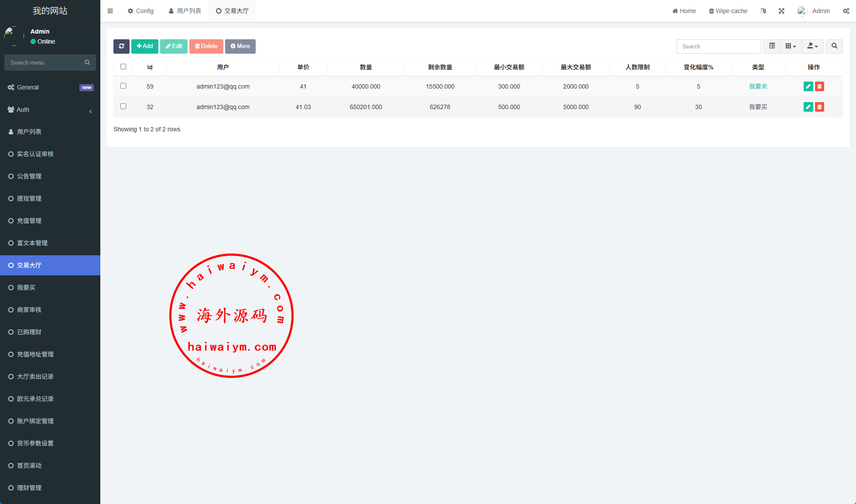This screenshot has height=504, width=856.
Task: Check the checkbox for row 32
Action: point(123,106)
